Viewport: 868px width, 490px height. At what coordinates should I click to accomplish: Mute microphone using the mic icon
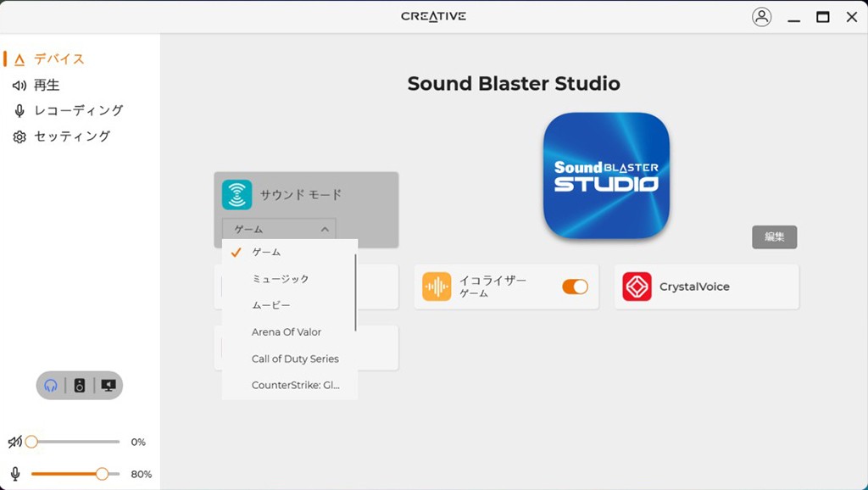pos(15,474)
